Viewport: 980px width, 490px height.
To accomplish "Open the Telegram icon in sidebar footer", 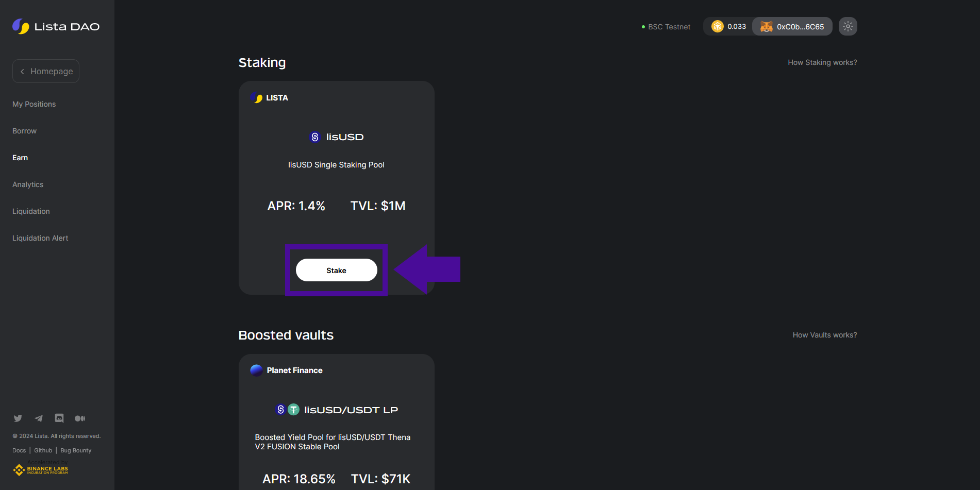I will [39, 418].
